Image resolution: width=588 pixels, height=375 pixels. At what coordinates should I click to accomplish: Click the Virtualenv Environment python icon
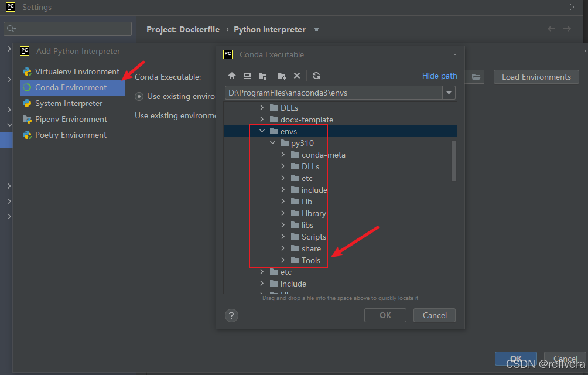tap(27, 71)
